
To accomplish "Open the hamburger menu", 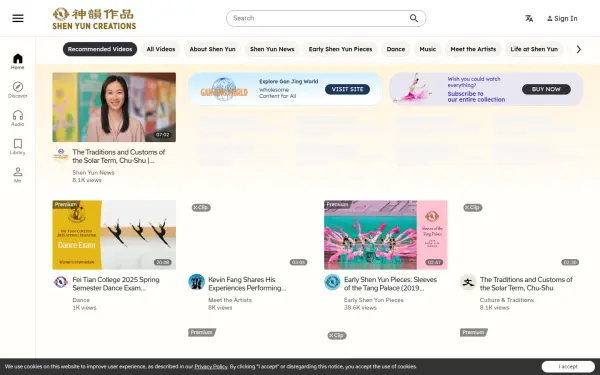I will (18, 18).
